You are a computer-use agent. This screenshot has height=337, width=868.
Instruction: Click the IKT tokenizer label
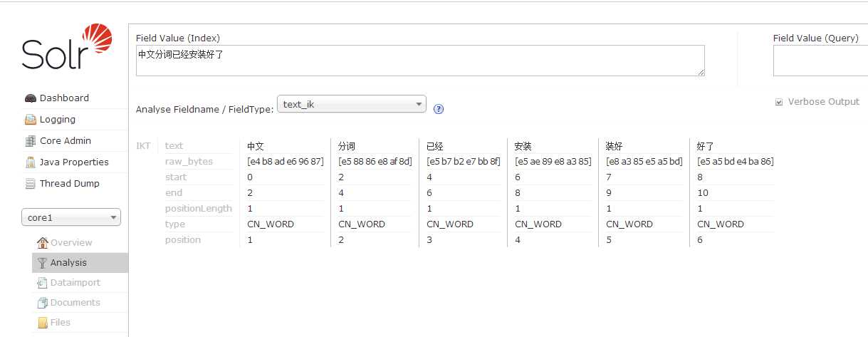pyautogui.click(x=143, y=146)
